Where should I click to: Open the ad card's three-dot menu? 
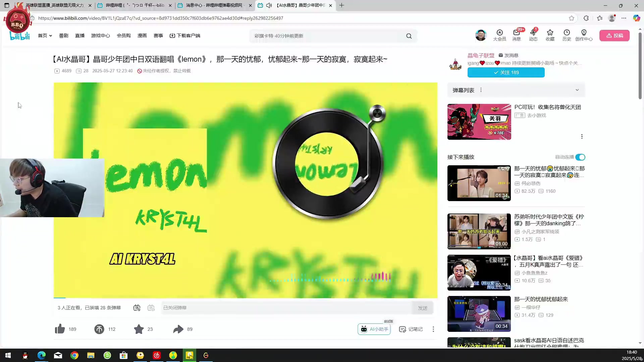[582, 136]
